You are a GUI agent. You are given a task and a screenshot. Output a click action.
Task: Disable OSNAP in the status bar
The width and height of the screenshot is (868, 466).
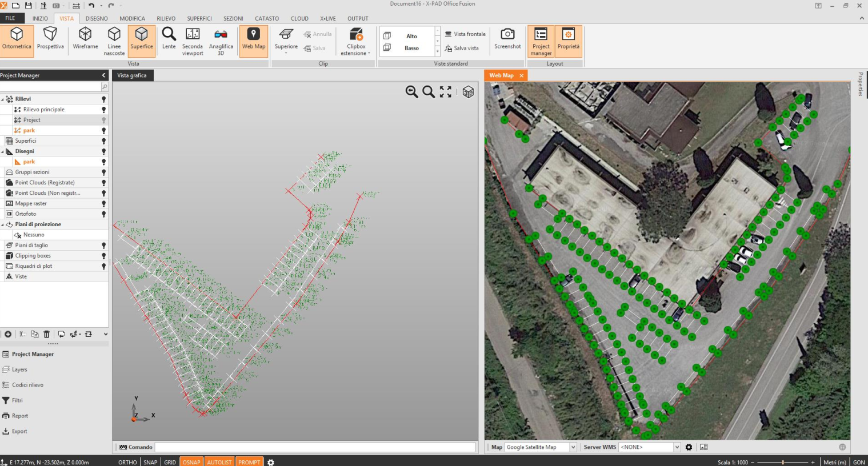tap(191, 462)
